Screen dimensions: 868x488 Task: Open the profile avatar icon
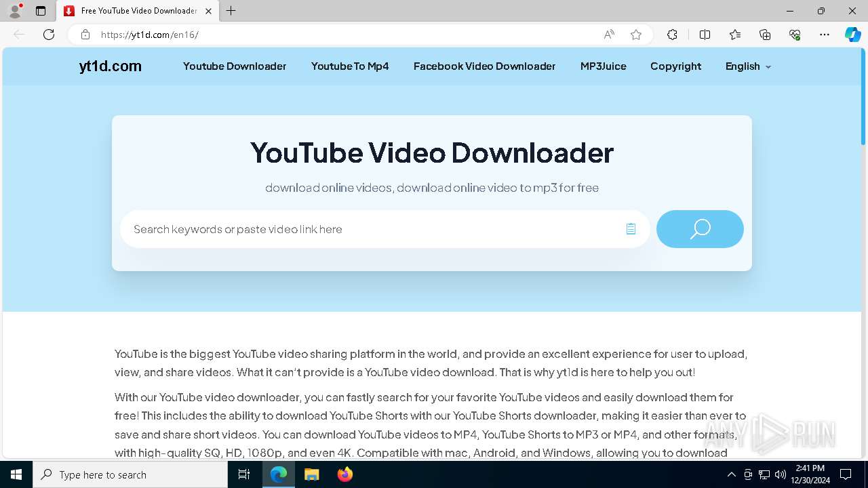[x=15, y=11]
